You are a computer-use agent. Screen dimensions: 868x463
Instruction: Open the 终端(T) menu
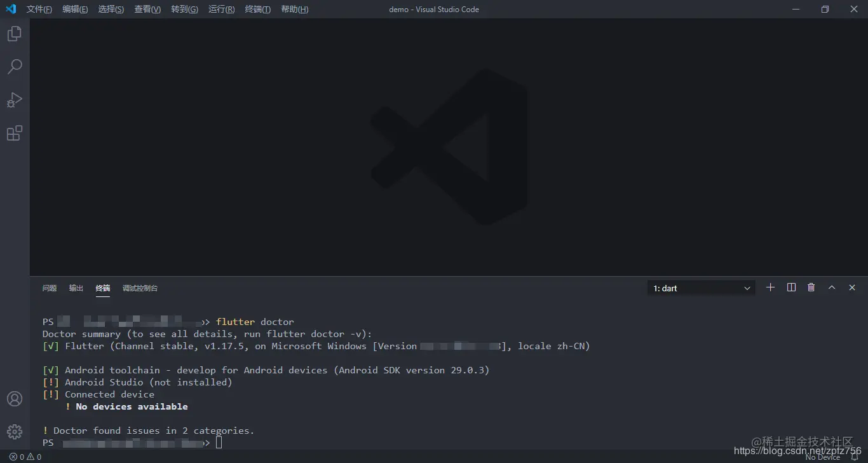point(257,9)
